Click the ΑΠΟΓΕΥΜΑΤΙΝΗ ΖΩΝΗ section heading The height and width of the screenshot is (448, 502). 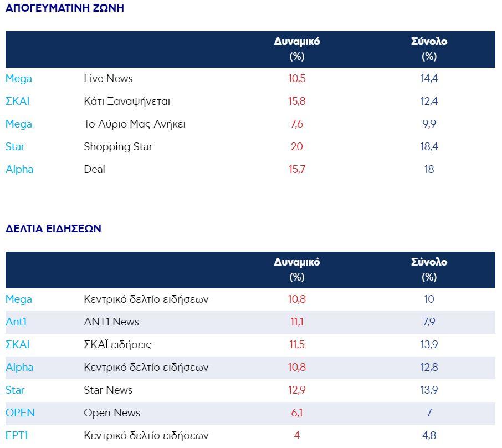click(x=65, y=8)
